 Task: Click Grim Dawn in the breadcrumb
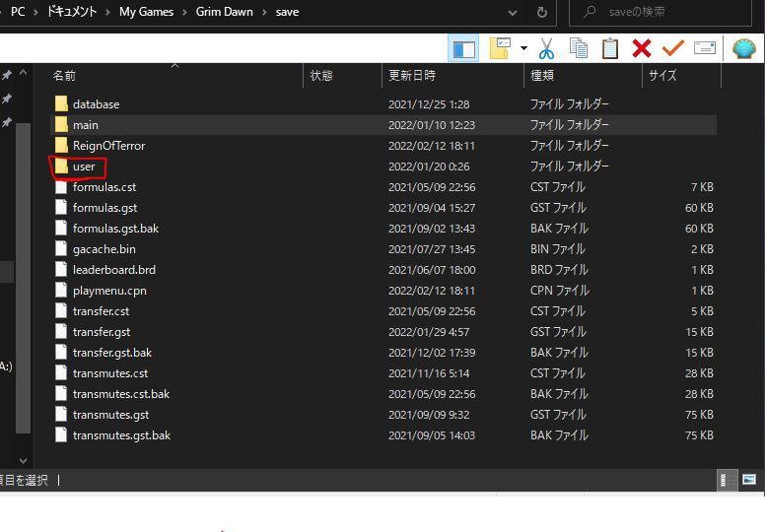[224, 12]
